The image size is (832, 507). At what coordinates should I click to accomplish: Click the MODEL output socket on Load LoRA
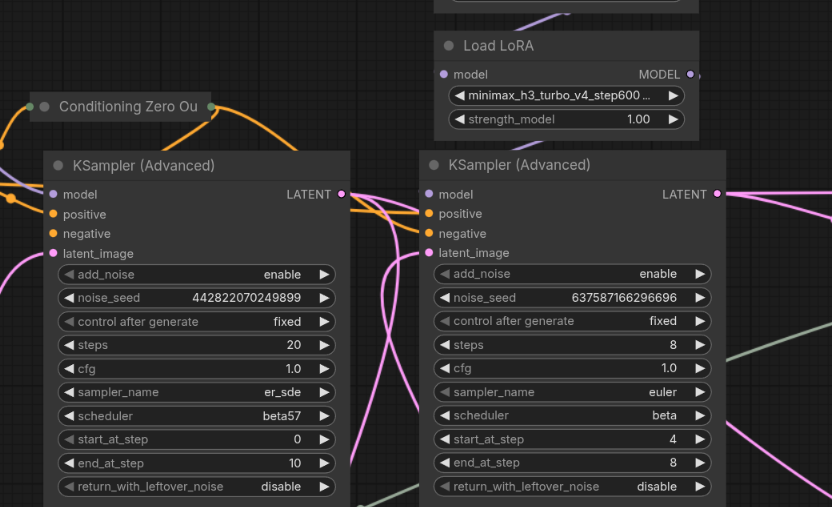click(x=690, y=74)
